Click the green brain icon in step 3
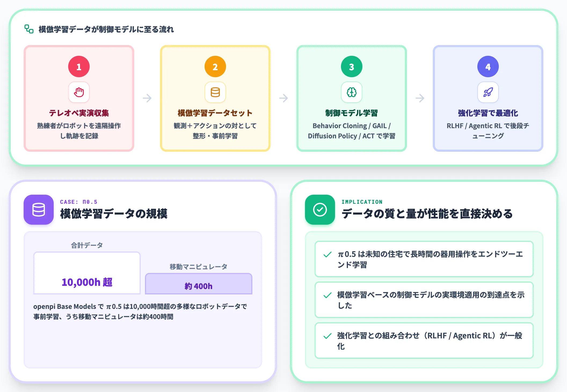This screenshot has width=567, height=392. coord(352,92)
